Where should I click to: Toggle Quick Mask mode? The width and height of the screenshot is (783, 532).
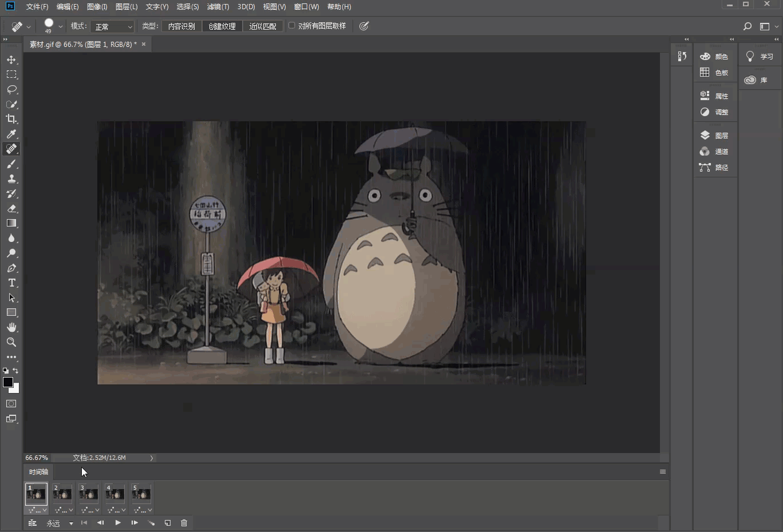[x=11, y=404]
